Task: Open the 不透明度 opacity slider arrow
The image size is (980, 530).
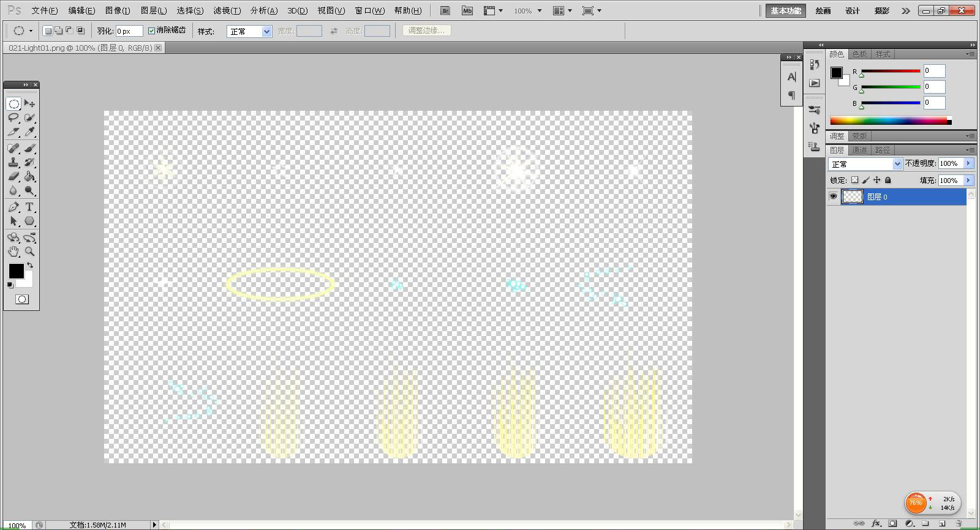Action: pos(968,163)
